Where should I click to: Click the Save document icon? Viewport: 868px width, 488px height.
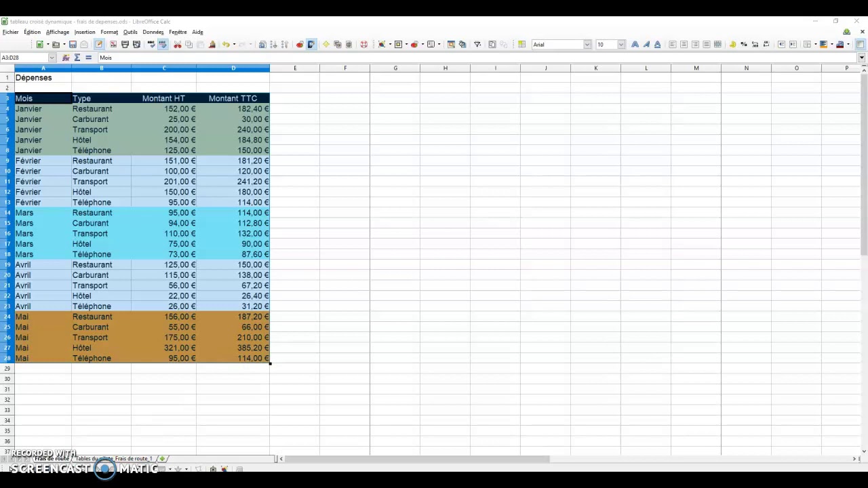(73, 44)
